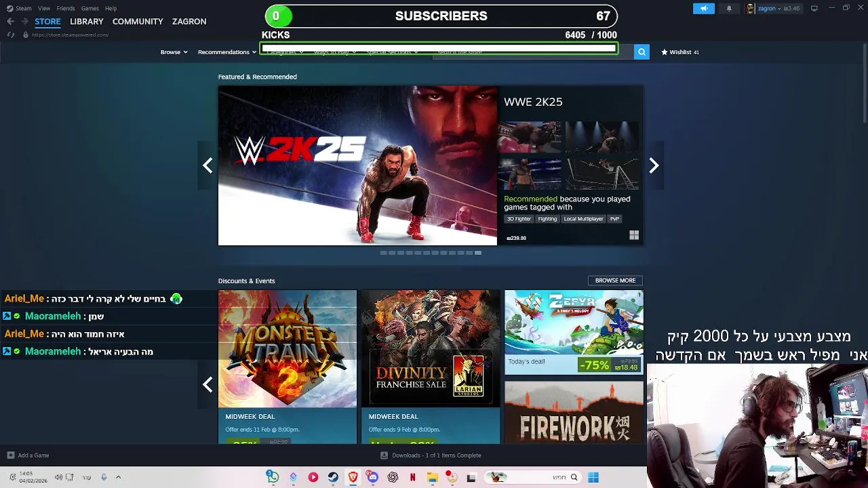Open Netflix from the taskbar
Viewport: 868px width, 488px height.
[412, 477]
